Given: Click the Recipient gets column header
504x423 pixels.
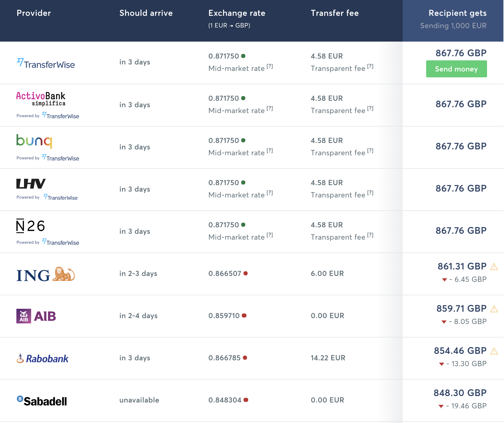Looking at the screenshot, I should [x=457, y=13].
